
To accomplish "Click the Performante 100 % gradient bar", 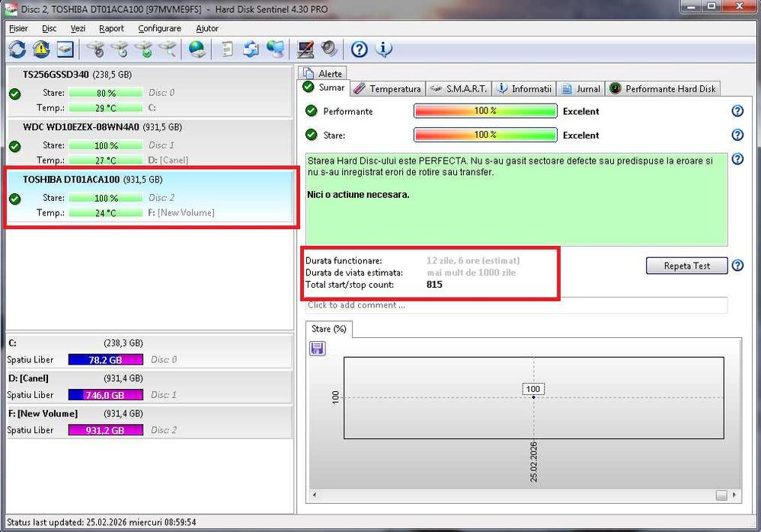I will click(x=485, y=111).
